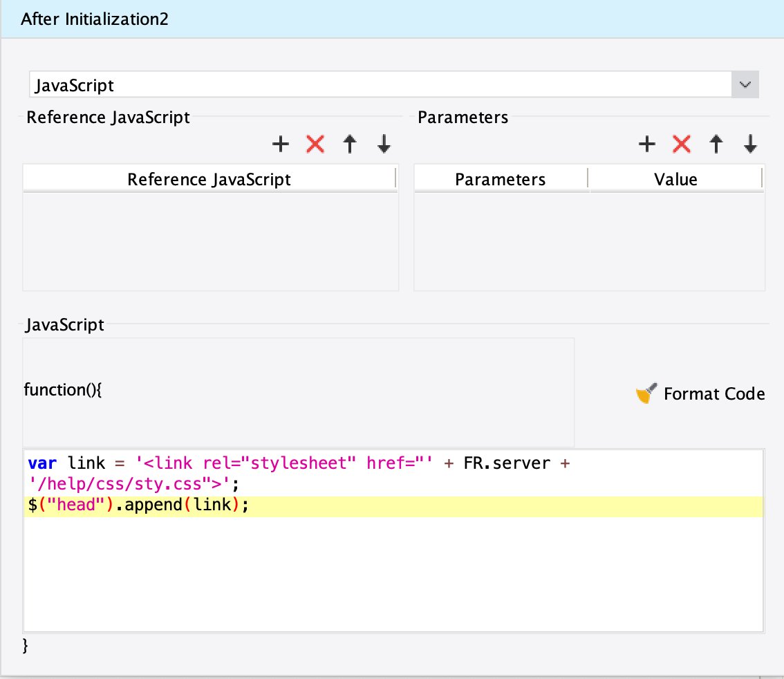Viewport: 784px width, 679px height.
Task: Add a new parameter row
Action: pyautogui.click(x=646, y=144)
